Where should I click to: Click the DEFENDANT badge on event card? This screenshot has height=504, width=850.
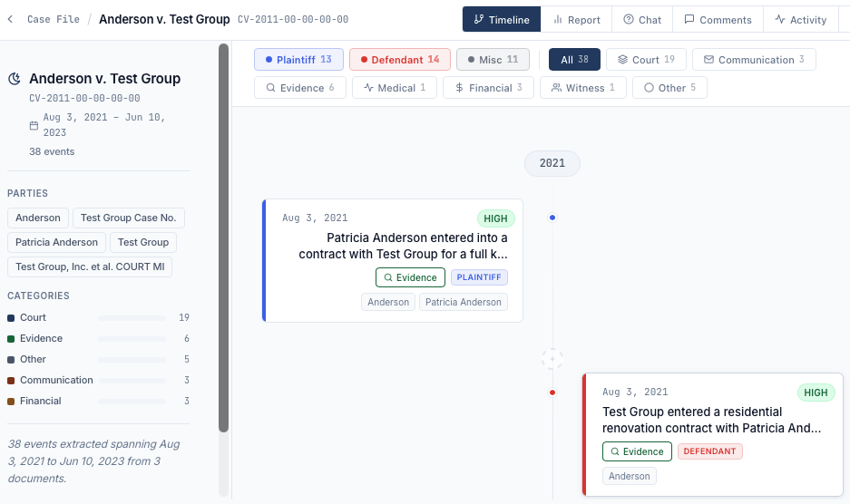click(710, 451)
